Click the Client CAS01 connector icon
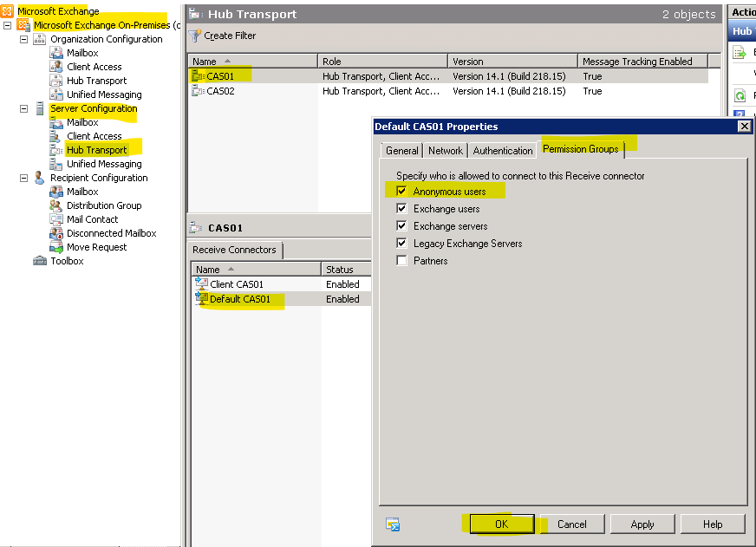Image resolution: width=756 pixels, height=547 pixels. click(202, 284)
